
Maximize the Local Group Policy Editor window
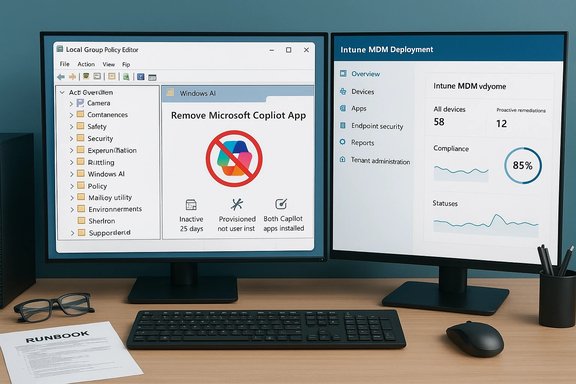click(289, 50)
